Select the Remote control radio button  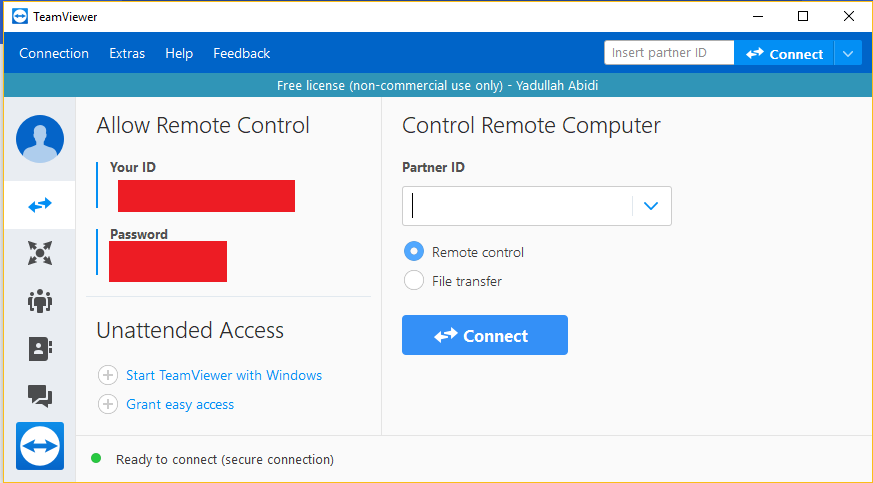coord(414,252)
